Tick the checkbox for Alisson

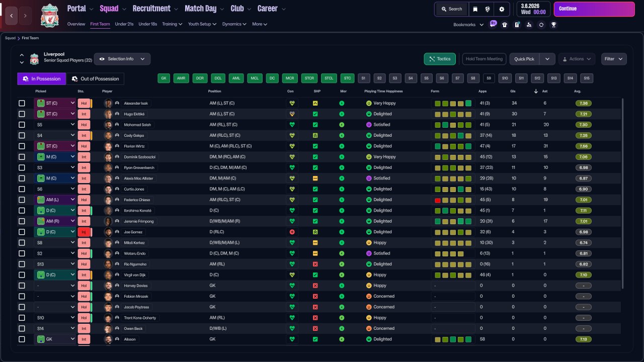[x=22, y=339]
